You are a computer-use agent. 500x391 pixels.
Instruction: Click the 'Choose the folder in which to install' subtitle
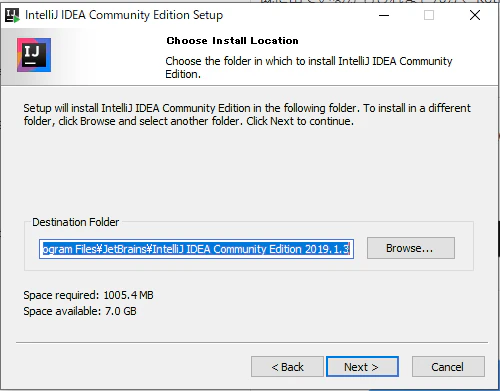[309, 67]
